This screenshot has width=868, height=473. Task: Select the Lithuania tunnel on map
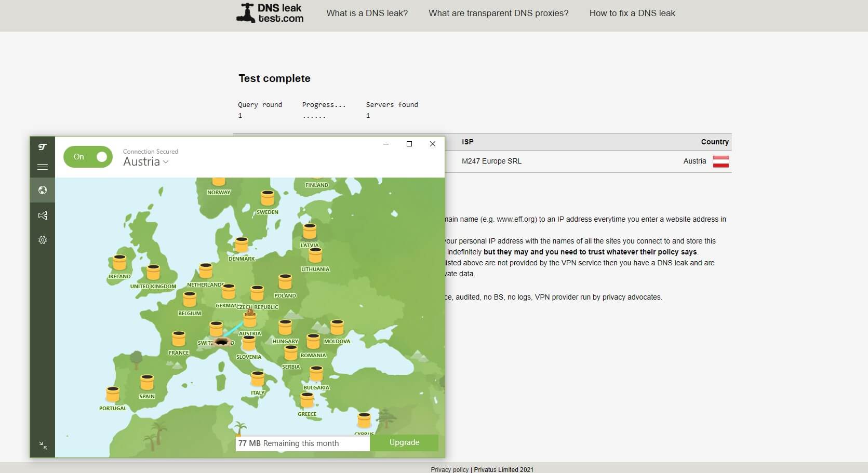pyautogui.click(x=315, y=255)
